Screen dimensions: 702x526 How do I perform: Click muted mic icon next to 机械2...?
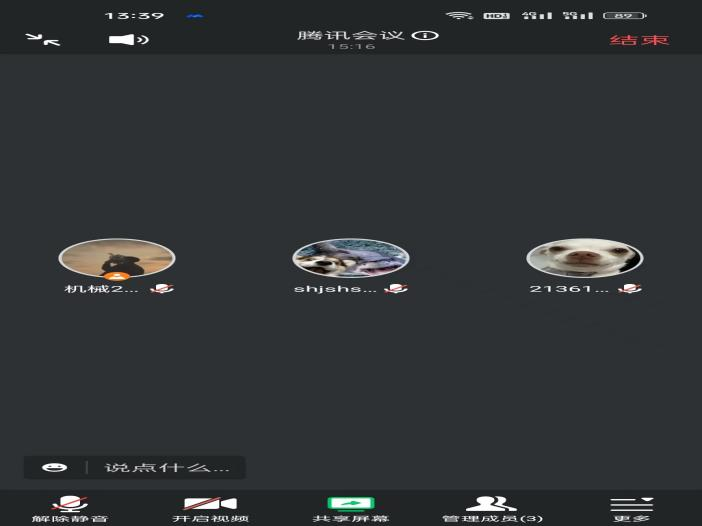click(x=162, y=289)
